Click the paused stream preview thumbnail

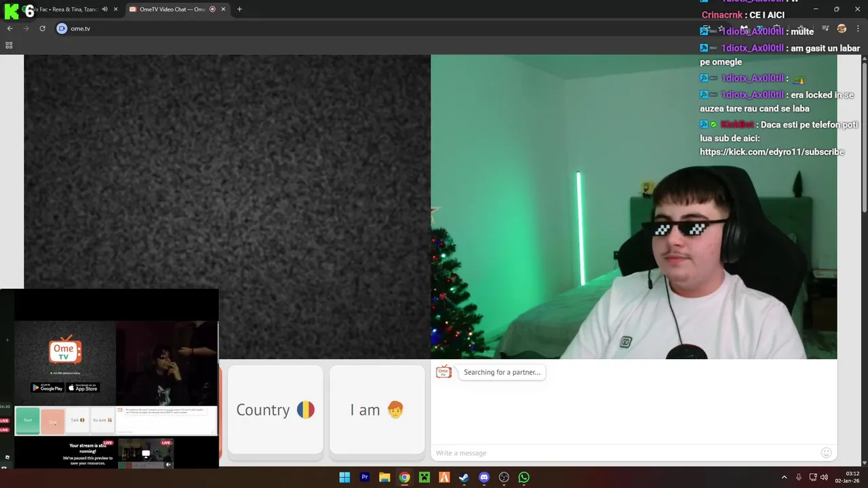coord(146,453)
